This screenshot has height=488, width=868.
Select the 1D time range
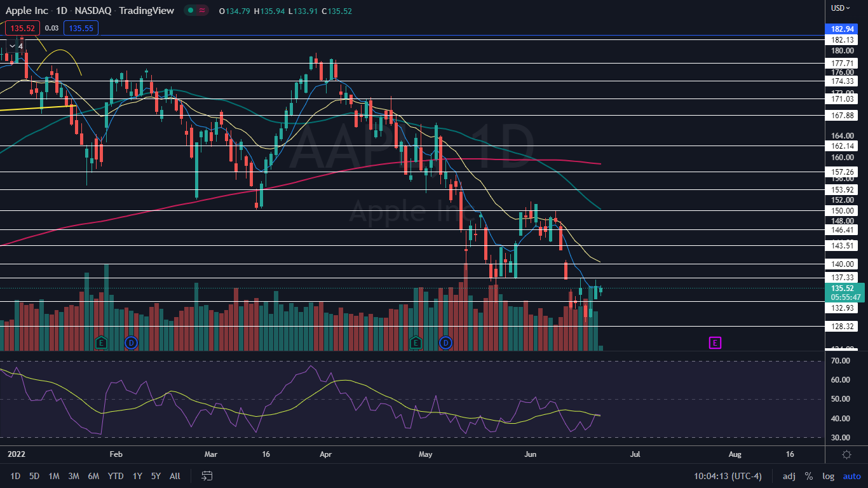pyautogui.click(x=15, y=476)
